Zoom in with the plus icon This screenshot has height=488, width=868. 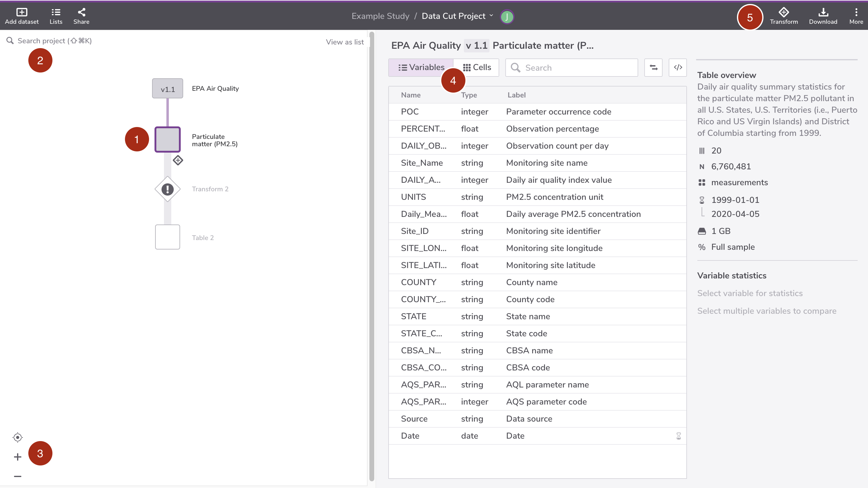(17, 457)
